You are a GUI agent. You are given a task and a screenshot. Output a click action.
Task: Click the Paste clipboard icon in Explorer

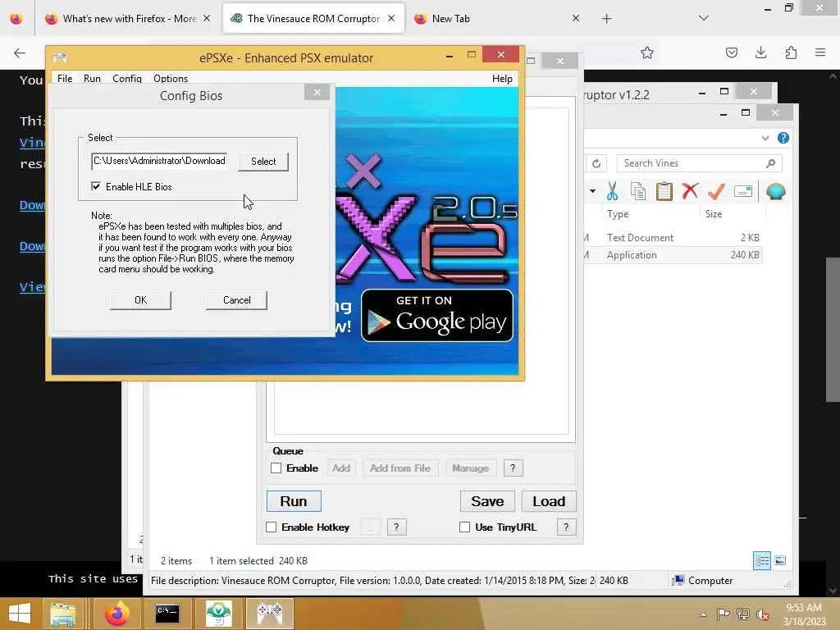click(x=664, y=191)
